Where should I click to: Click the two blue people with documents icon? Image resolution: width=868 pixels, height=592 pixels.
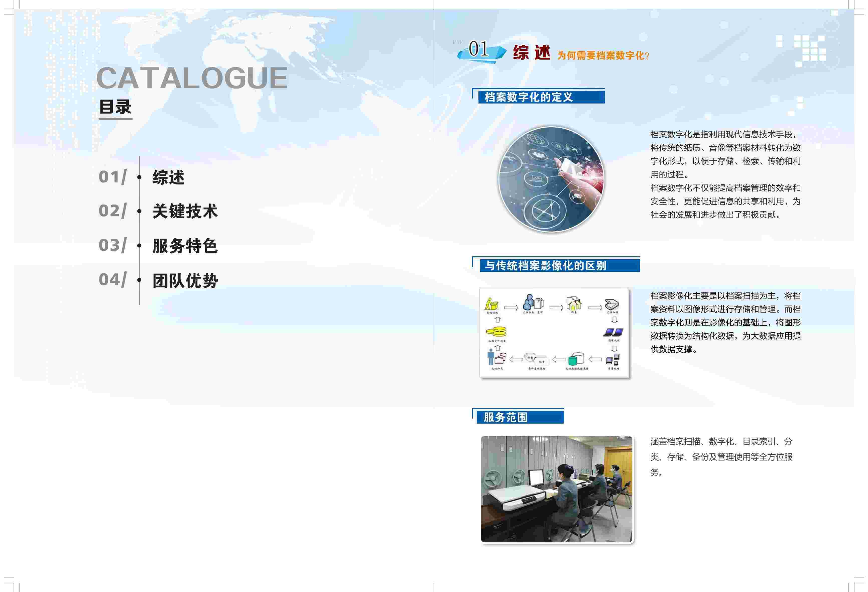pos(533,302)
